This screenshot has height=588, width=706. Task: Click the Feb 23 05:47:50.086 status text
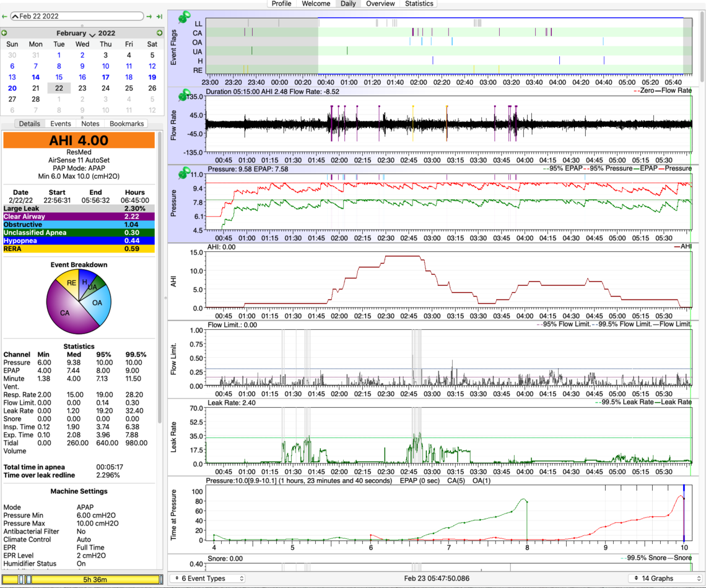click(437, 578)
